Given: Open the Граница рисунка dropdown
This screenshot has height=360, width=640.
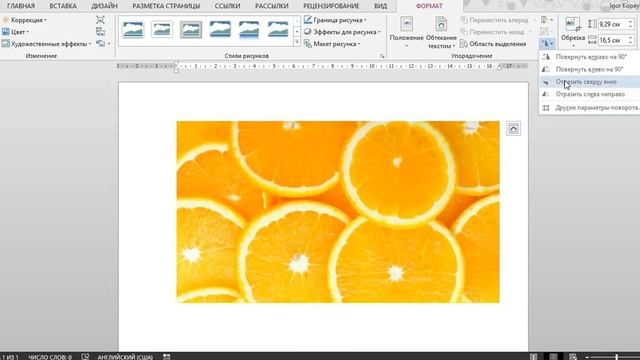Looking at the screenshot, I should click(335, 20).
